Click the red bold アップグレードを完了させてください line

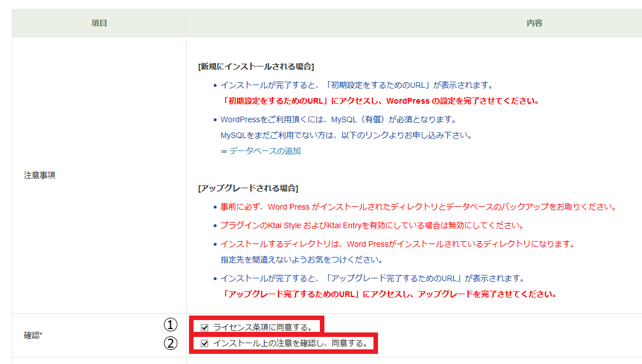coord(389,294)
